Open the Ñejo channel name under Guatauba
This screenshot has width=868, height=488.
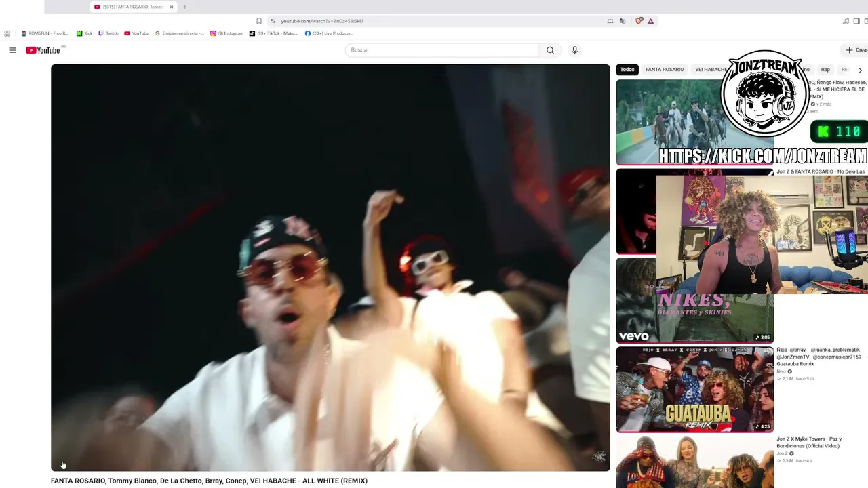click(781, 371)
